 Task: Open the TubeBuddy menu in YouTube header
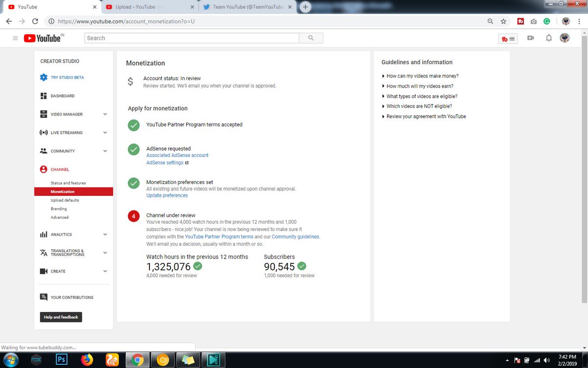pyautogui.click(x=508, y=39)
